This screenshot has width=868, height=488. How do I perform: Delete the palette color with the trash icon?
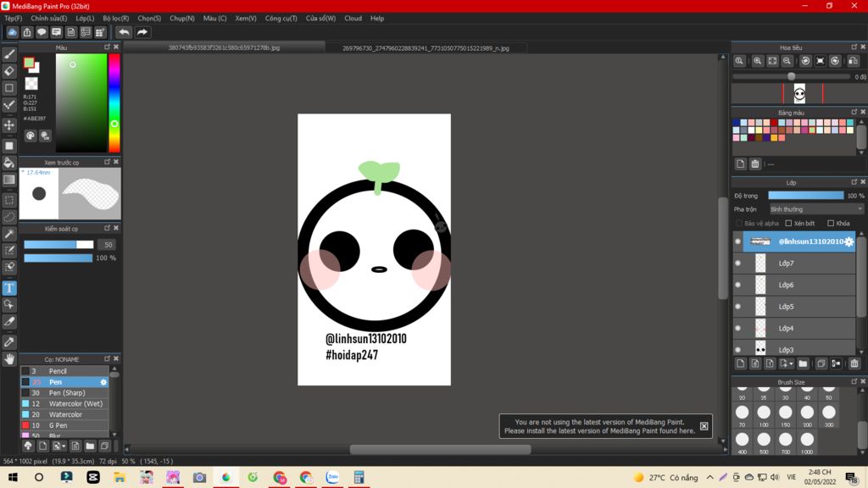pos(755,164)
